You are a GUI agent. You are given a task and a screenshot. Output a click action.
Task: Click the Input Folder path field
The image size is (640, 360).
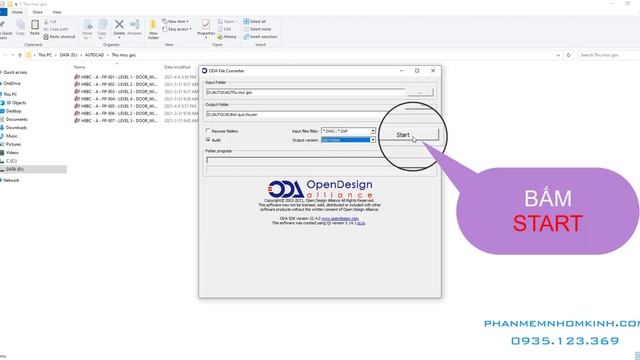[306, 93]
